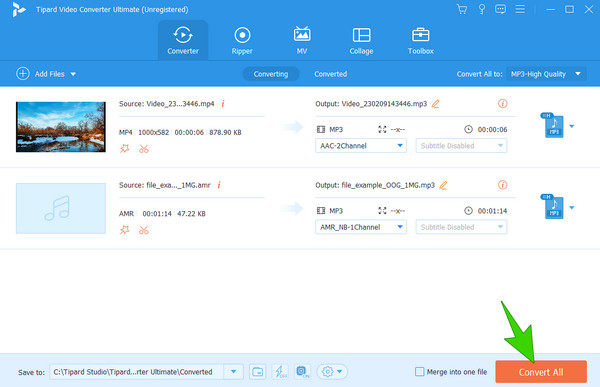Toggle the lightning hardware acceleration icon
Viewport: 600px width, 387px height.
(280, 372)
